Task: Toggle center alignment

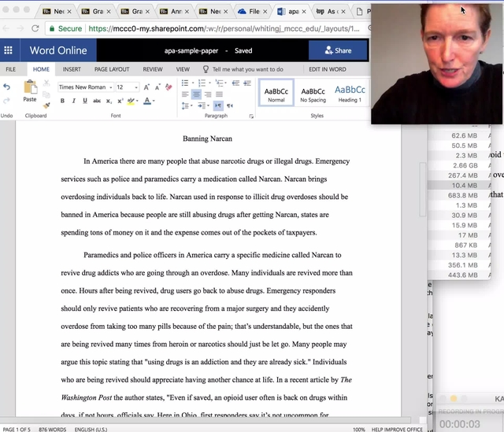Action: (196, 94)
